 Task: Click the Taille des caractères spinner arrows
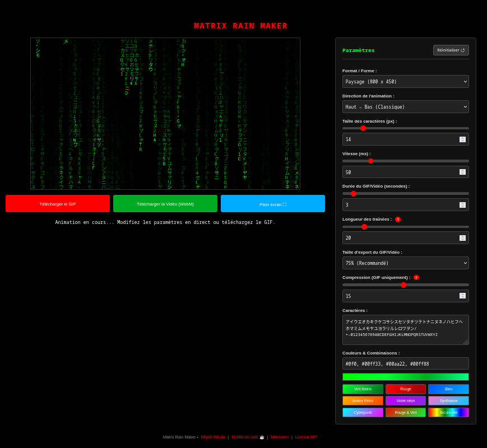tap(462, 139)
